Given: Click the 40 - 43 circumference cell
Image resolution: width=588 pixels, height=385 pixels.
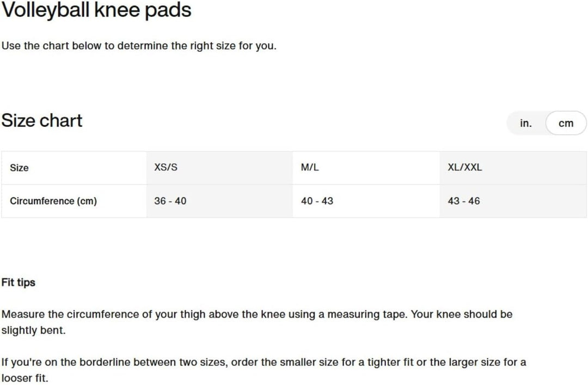Looking at the screenshot, I should [x=366, y=201].
